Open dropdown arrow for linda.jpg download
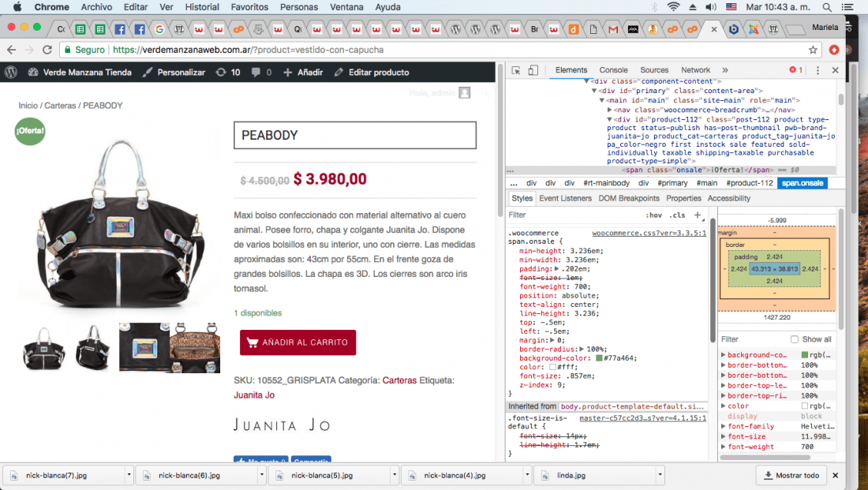 [x=660, y=474]
